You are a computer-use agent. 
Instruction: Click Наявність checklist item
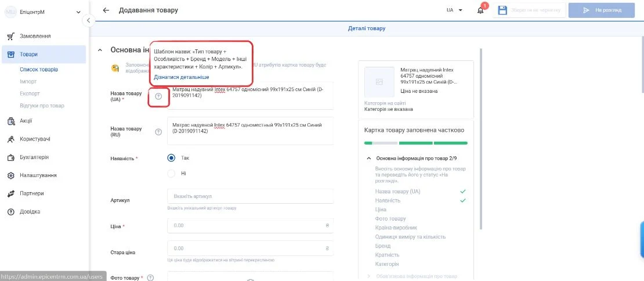pos(388,200)
